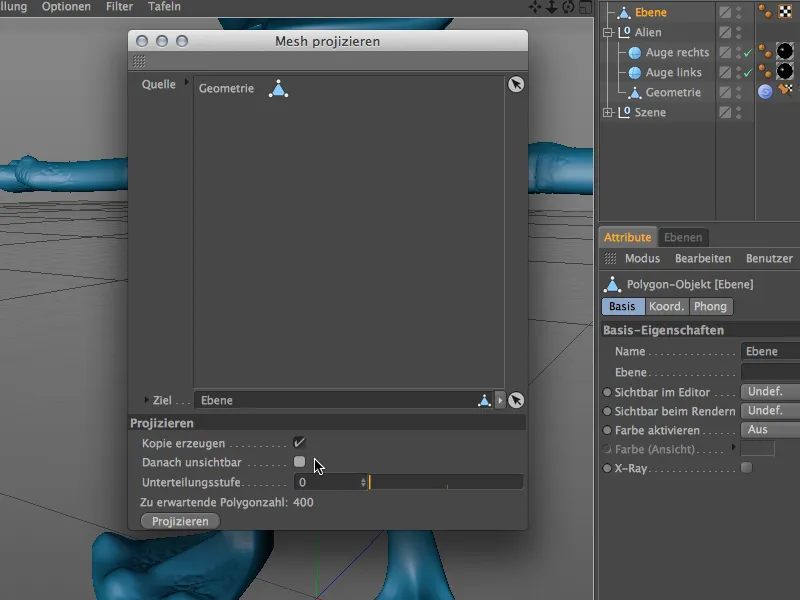Click the viewport rotate camera icon

[568, 7]
